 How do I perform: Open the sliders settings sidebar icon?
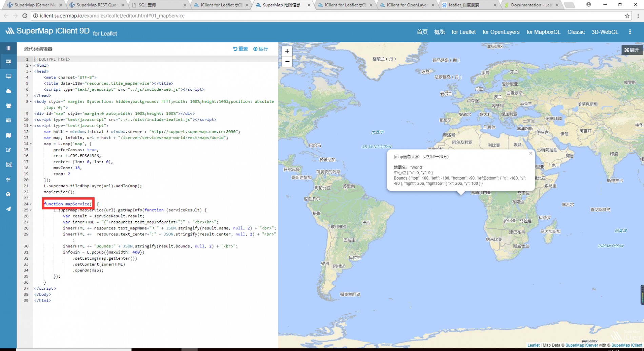coord(8,180)
